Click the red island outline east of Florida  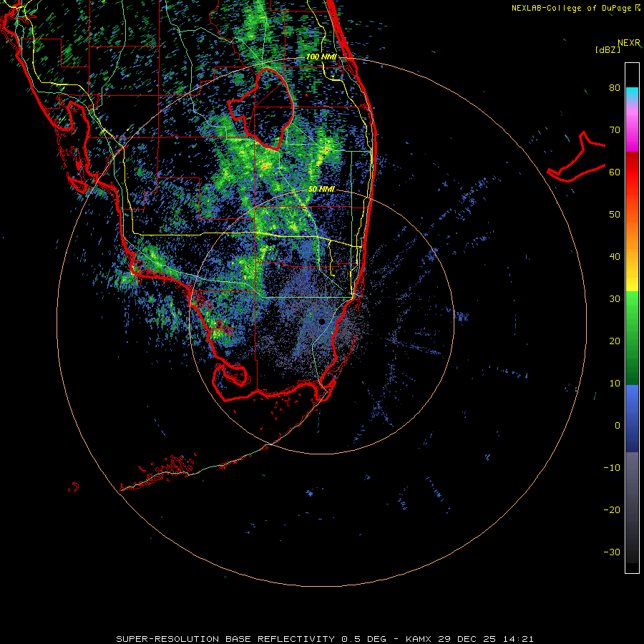coord(576,157)
